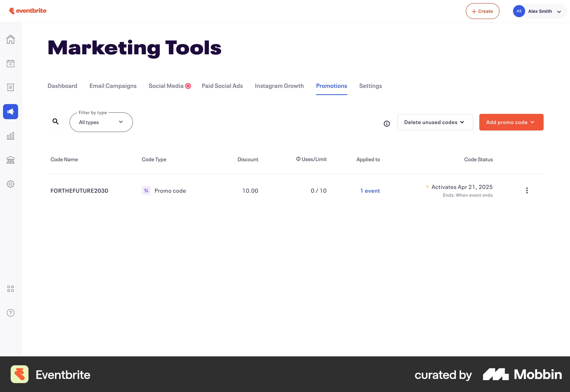Open the Home icon in the sidebar
The height and width of the screenshot is (392, 570).
10,39
